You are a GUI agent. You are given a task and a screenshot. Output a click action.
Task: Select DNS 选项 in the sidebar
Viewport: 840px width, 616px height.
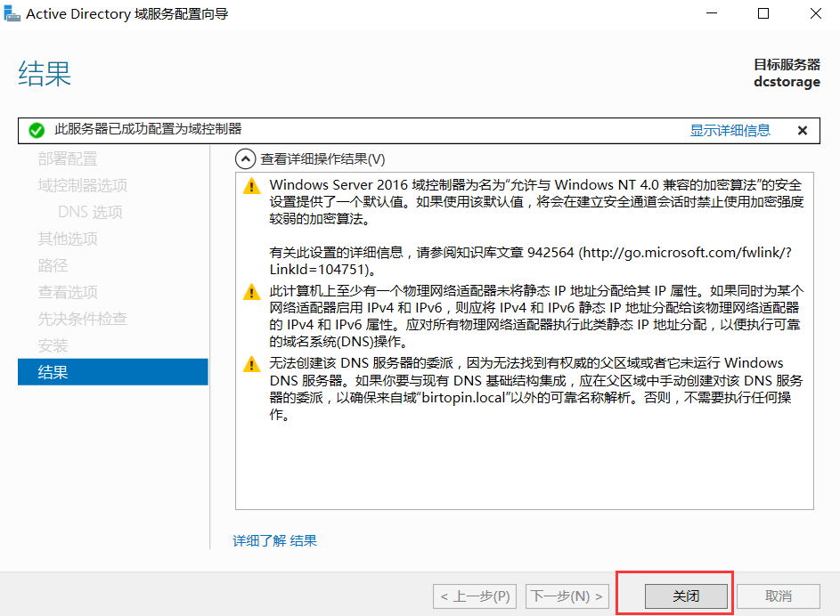pos(90,212)
